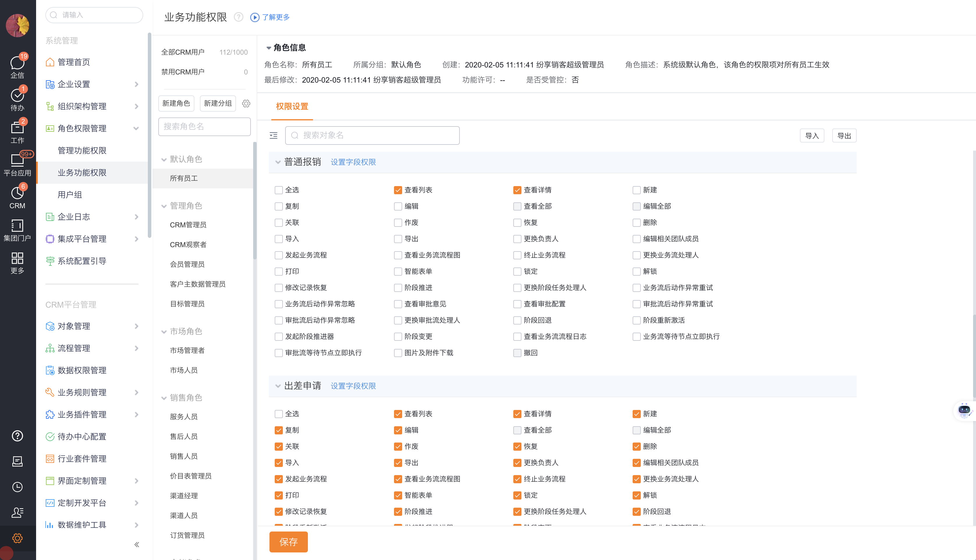976x560 pixels.
Task: Select the 市场管理者 role
Action: pos(187,350)
